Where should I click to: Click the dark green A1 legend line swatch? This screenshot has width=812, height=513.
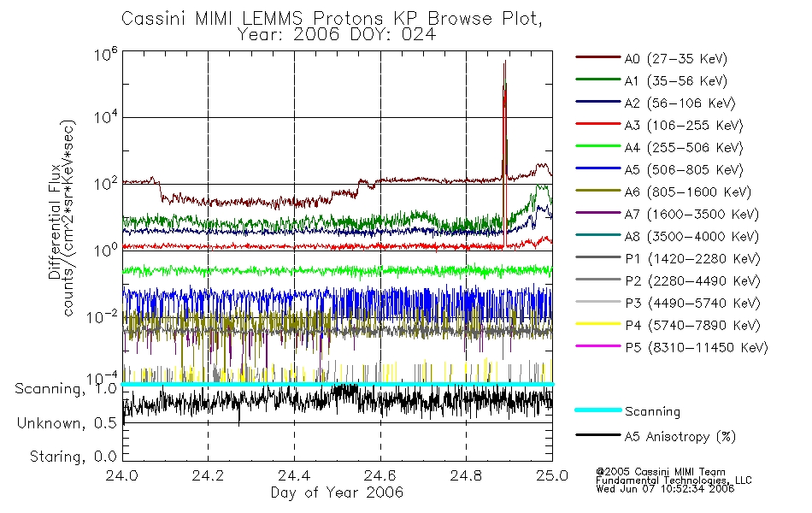click(x=598, y=80)
